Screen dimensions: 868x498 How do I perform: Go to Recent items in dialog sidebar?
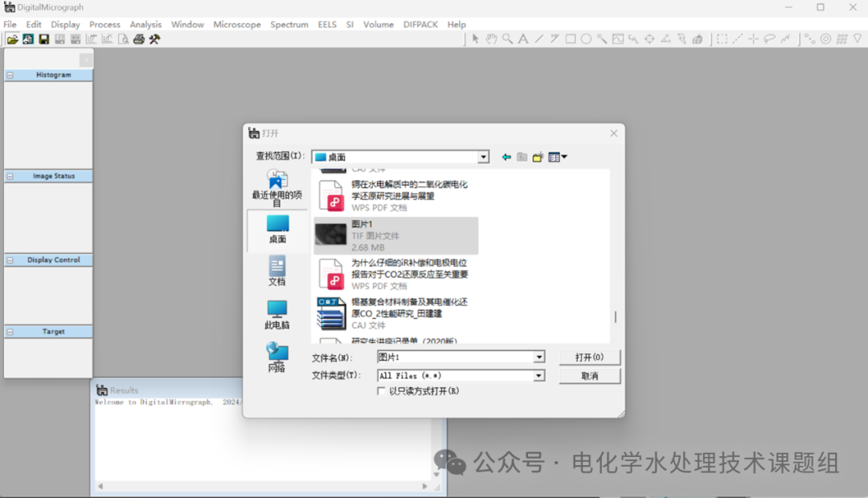click(276, 188)
